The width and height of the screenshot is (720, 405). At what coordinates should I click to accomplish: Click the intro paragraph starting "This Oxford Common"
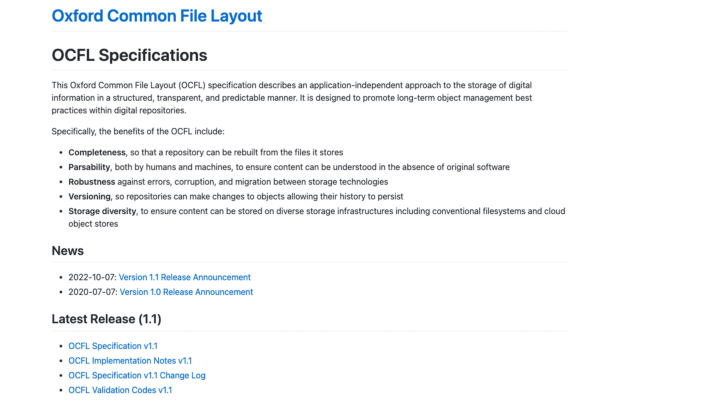292,98
